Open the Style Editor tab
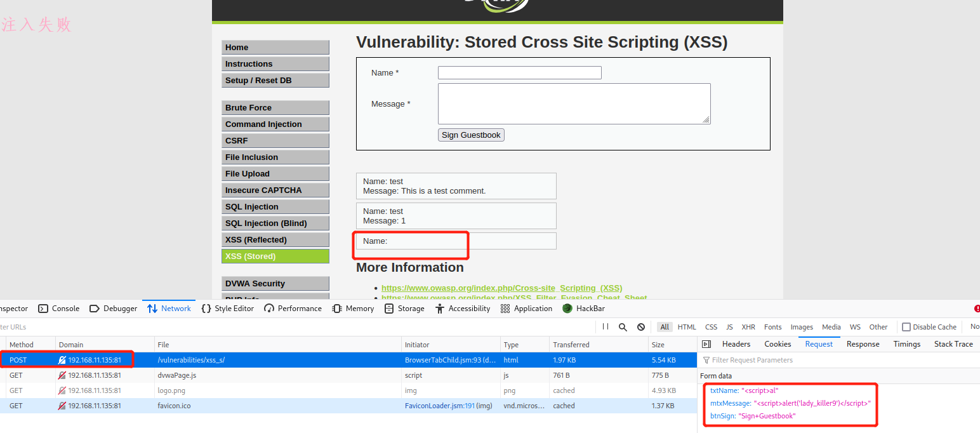This screenshot has width=980, height=433. pyautogui.click(x=227, y=309)
